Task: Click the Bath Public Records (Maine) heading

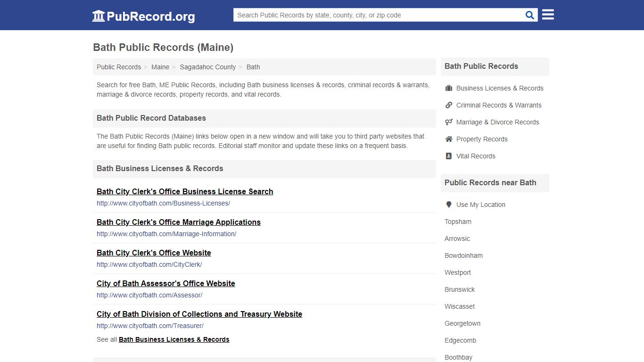Action: (x=163, y=47)
